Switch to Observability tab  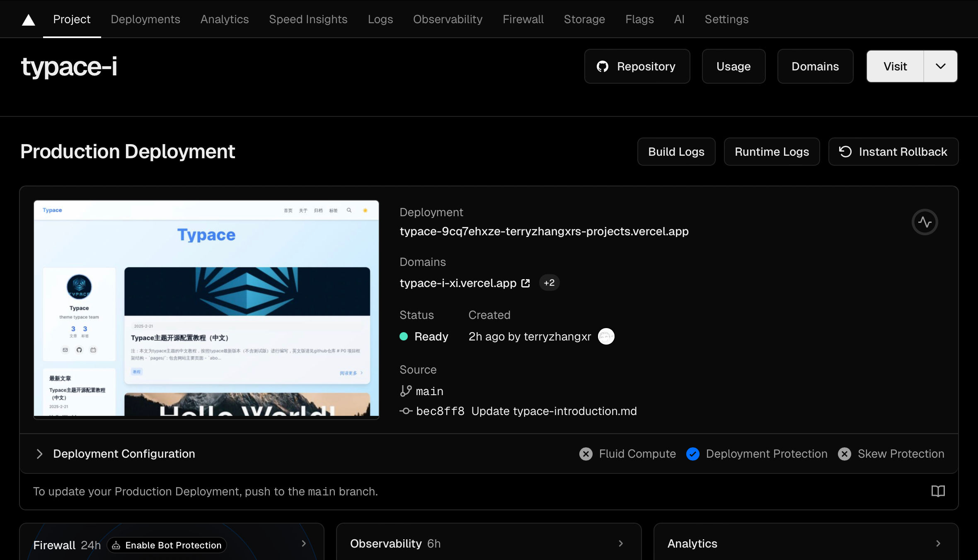(448, 19)
